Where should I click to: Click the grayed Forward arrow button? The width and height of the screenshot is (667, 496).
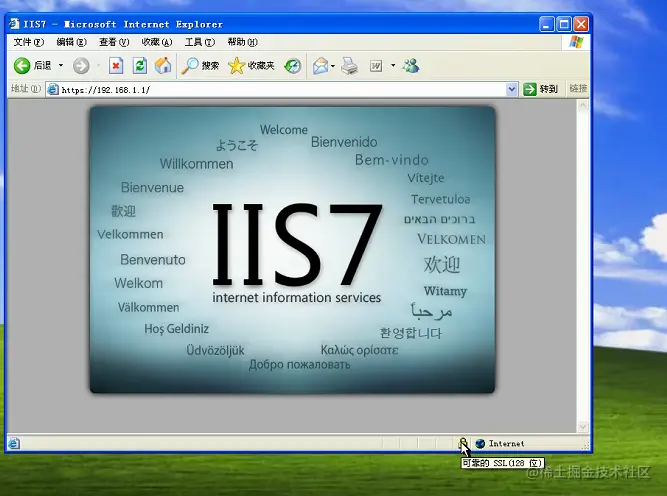81,66
